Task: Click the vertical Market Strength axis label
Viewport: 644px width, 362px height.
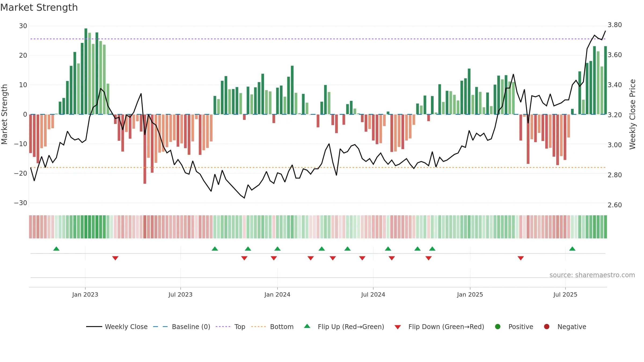Action: 5,114
